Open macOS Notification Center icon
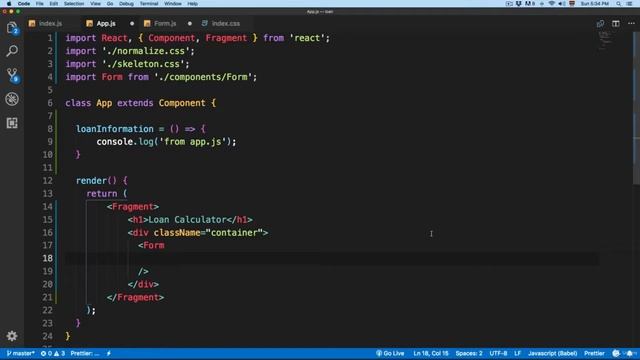 coord(629,4)
